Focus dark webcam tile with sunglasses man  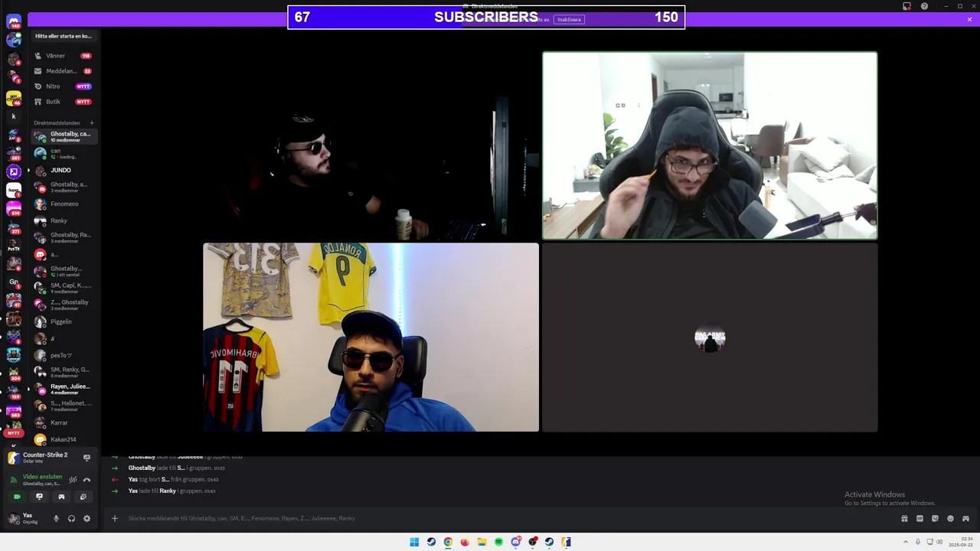[371, 145]
